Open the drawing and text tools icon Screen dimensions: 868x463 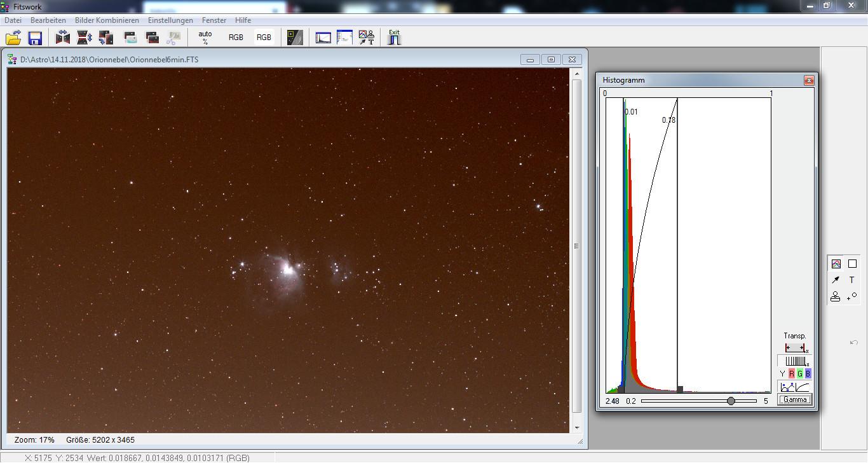click(367, 38)
